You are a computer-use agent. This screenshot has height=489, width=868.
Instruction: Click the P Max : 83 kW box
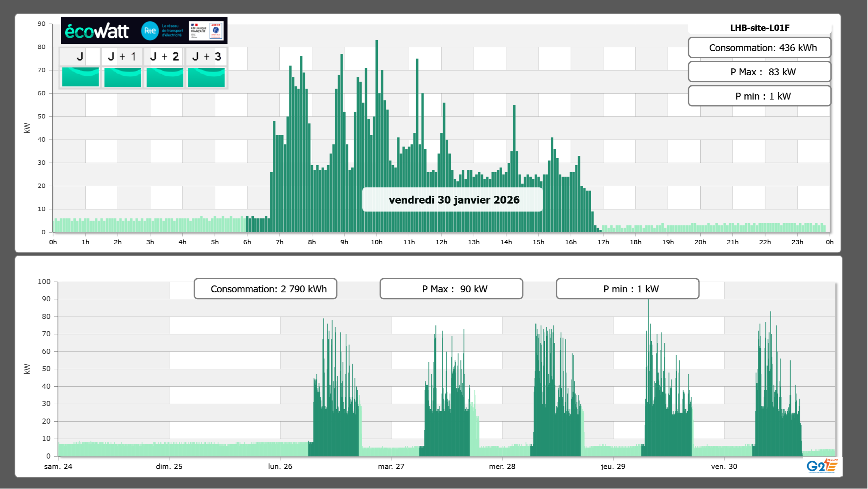click(x=759, y=72)
